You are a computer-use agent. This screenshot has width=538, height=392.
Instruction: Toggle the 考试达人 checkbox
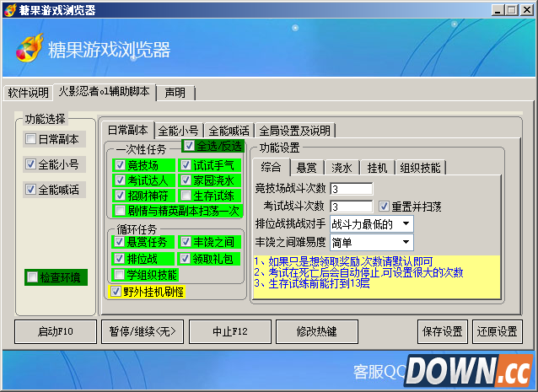click(120, 180)
